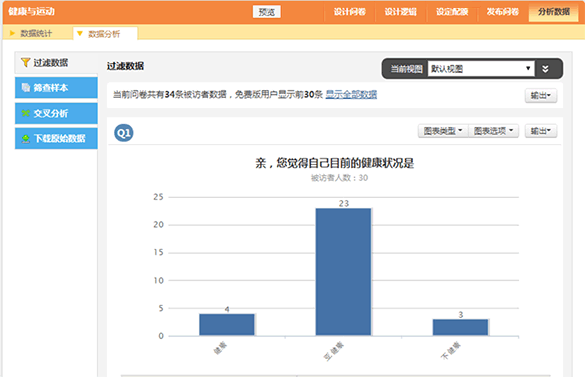Open the 设计逻辑 tab
585x377 pixels.
point(400,12)
